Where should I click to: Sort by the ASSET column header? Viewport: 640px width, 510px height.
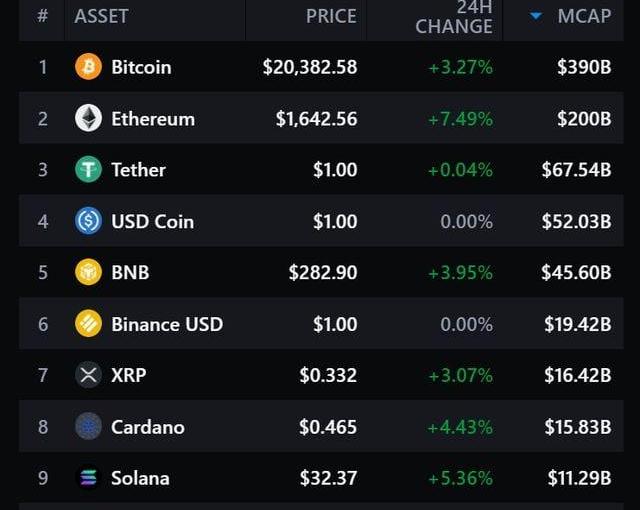coord(101,16)
